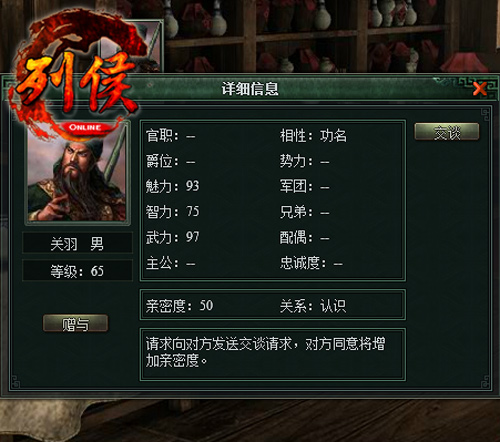Image resolution: width=500 pixels, height=442 pixels.
Task: Click the 交谈 talk button
Action: tap(447, 132)
